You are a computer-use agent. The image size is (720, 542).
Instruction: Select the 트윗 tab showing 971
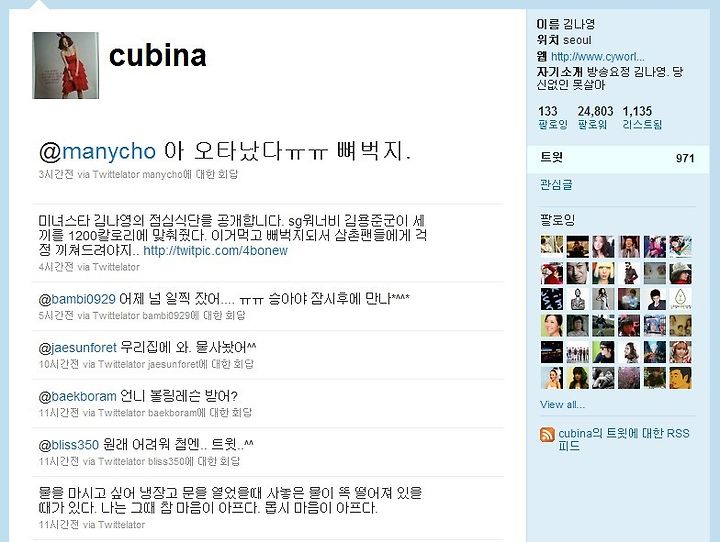(x=618, y=158)
